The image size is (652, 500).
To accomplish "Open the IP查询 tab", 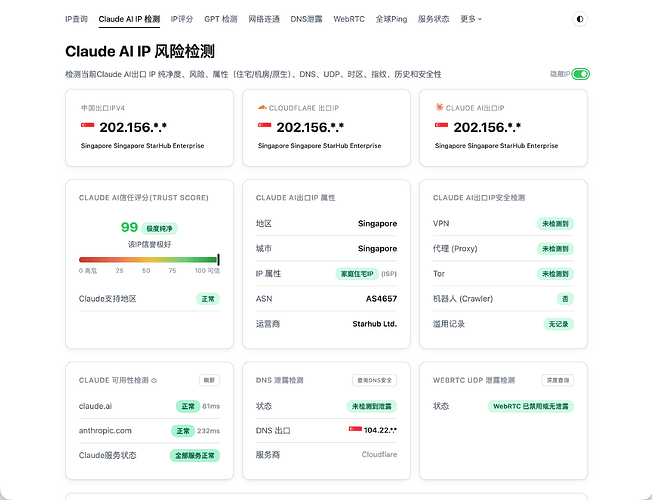I will [x=77, y=19].
